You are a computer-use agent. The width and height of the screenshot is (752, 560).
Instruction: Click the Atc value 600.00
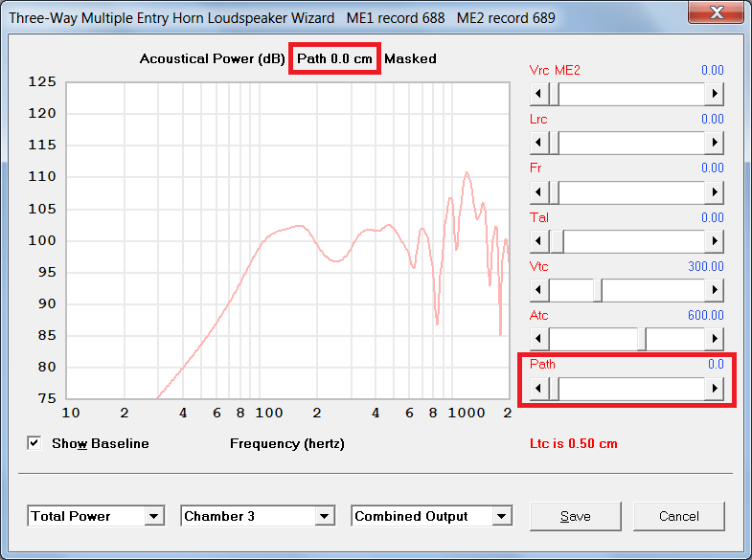click(706, 315)
